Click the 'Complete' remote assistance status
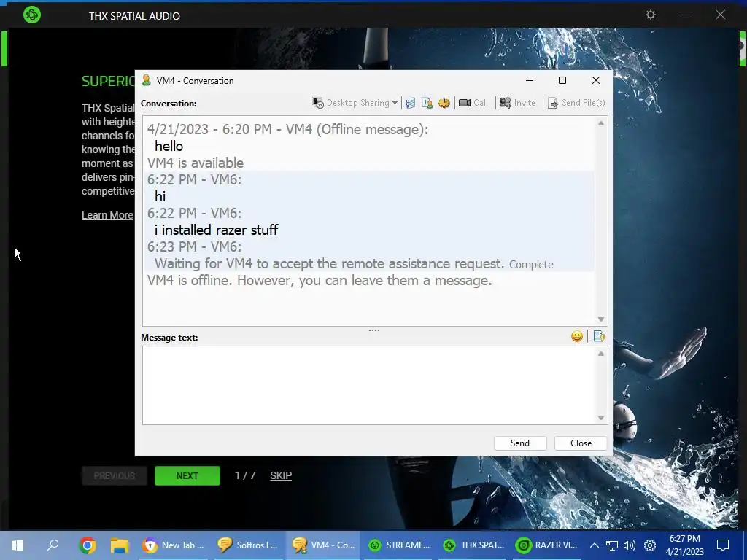This screenshot has height=560, width=747. 531,265
